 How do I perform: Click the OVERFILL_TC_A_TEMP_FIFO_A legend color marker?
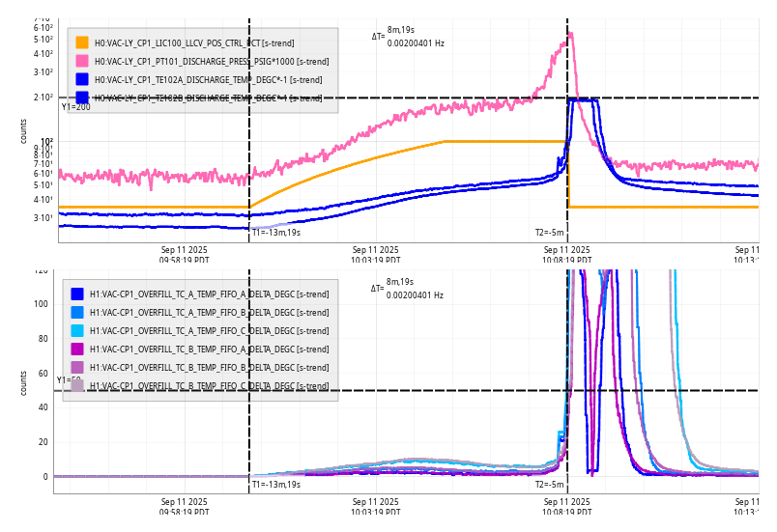[77, 294]
